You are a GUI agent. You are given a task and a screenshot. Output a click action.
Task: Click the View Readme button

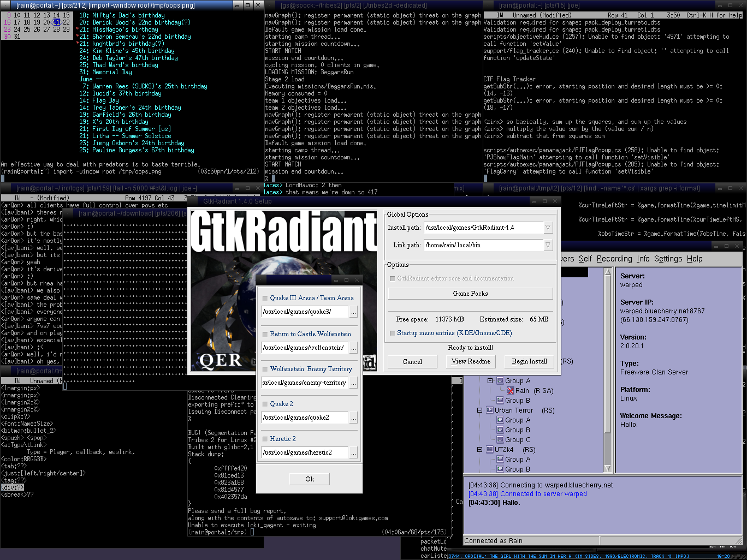pos(471,361)
